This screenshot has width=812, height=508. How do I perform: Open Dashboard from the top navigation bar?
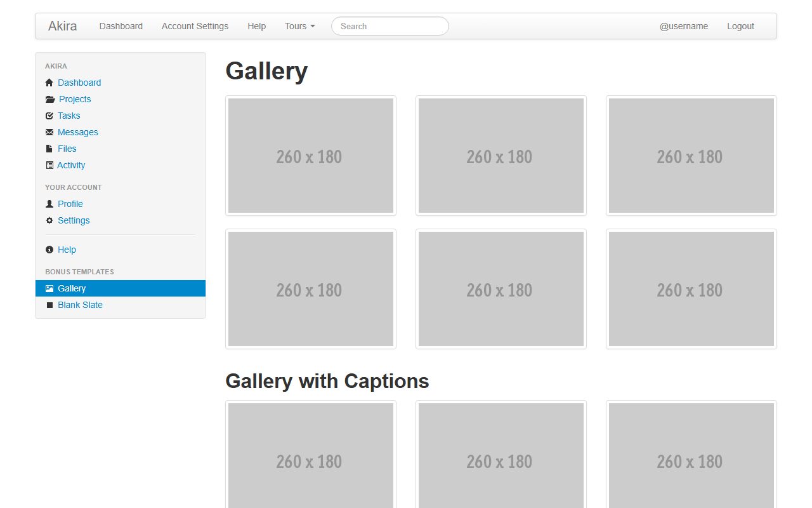pos(121,26)
